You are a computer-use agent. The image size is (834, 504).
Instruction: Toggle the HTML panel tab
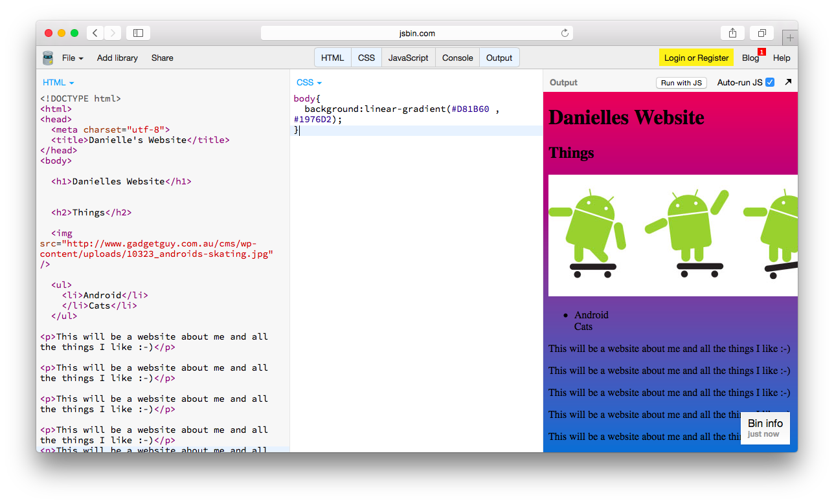click(333, 58)
